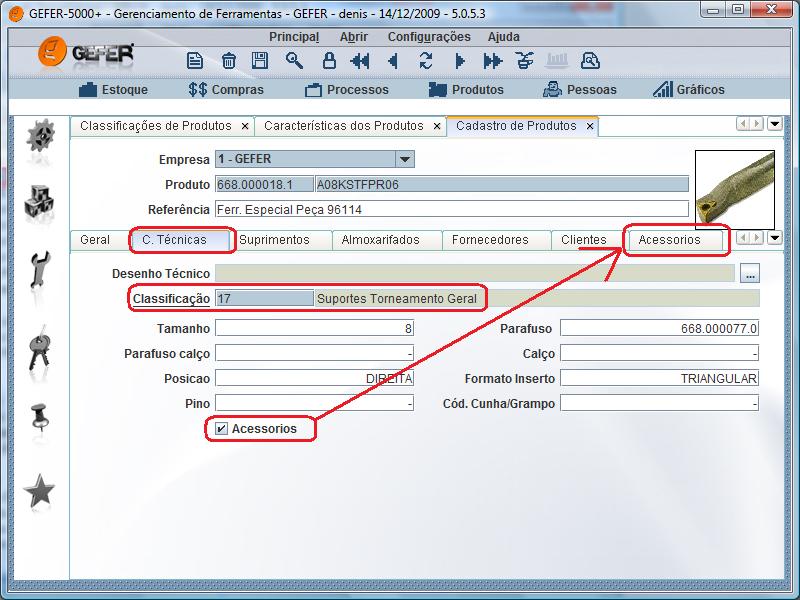This screenshot has height=600, width=800.
Task: Click the Posicao field
Action: pos(314,379)
